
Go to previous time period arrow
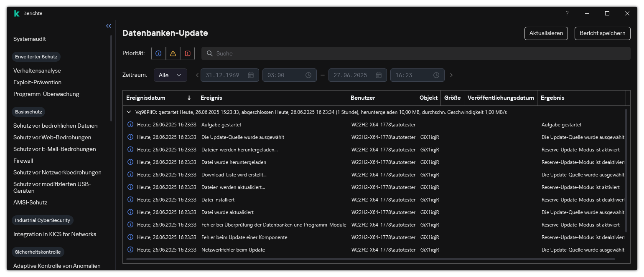(197, 75)
